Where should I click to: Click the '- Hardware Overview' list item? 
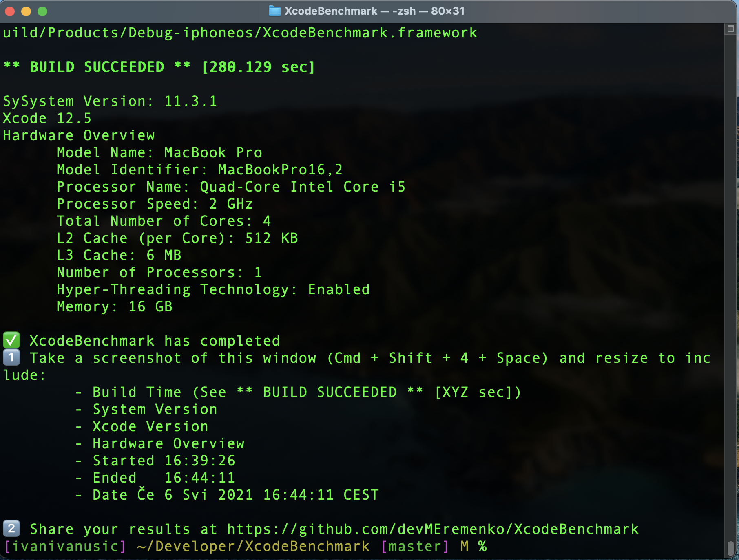(159, 443)
